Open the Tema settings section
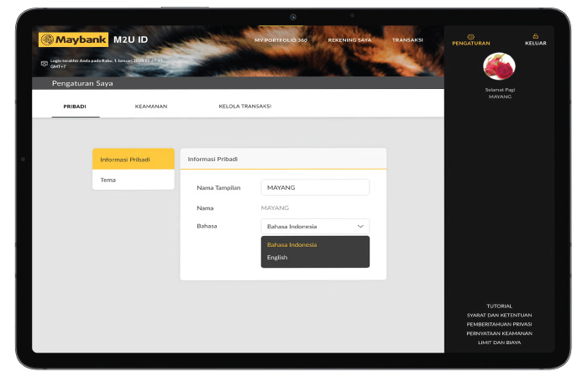 pos(133,180)
